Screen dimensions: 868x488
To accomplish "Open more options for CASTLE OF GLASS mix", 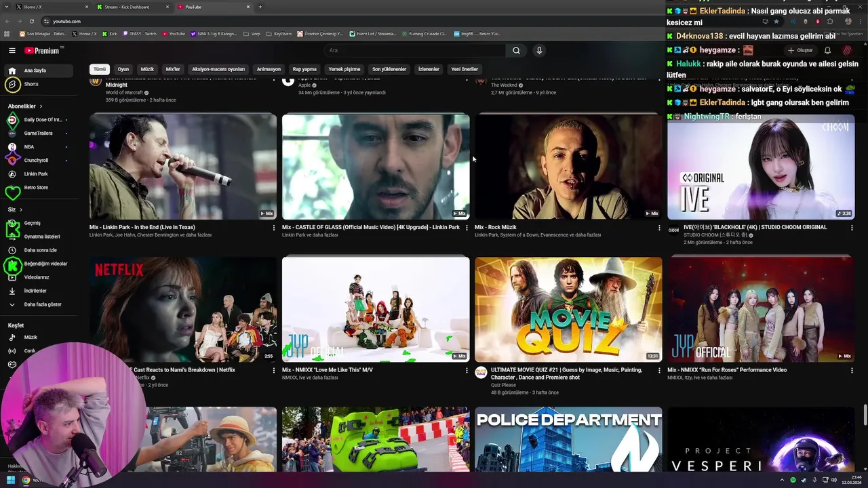I will click(x=467, y=228).
